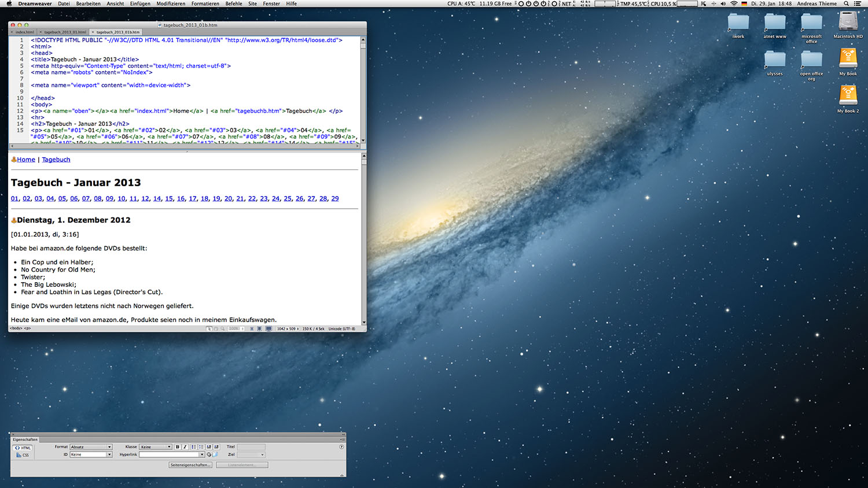Expand the Hyperlink field dropdown arrow
Image resolution: width=868 pixels, height=488 pixels.
tap(202, 454)
